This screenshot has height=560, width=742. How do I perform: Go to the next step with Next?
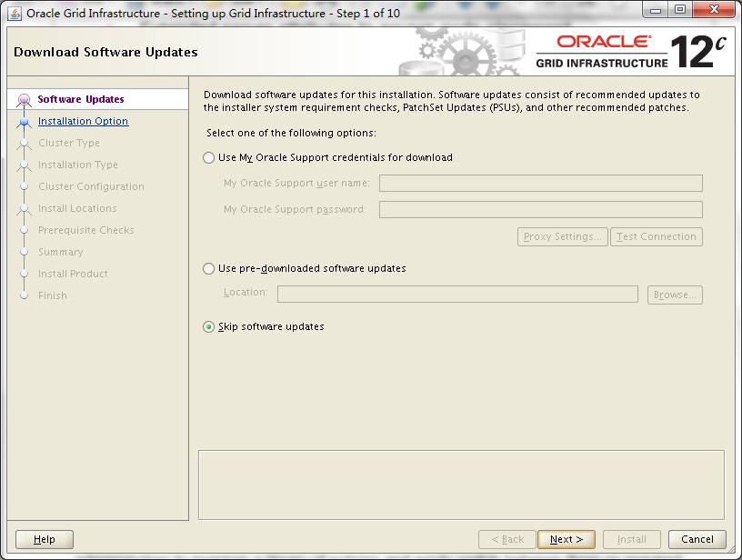coord(567,539)
